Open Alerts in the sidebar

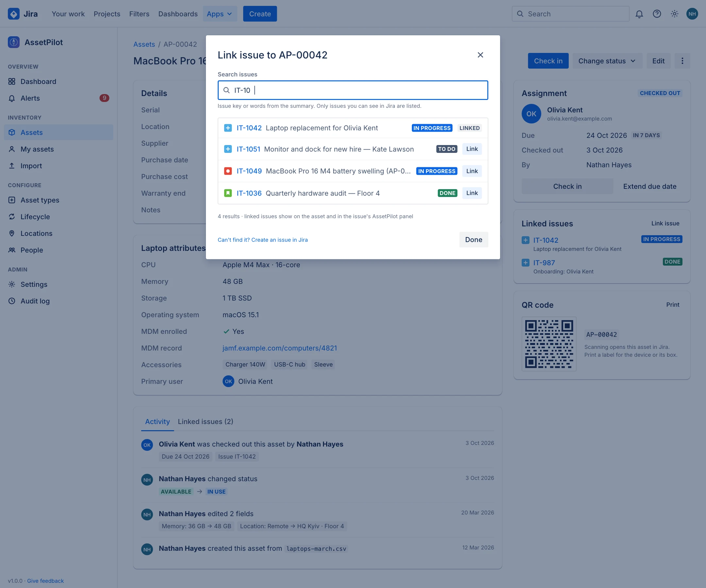tap(59, 98)
